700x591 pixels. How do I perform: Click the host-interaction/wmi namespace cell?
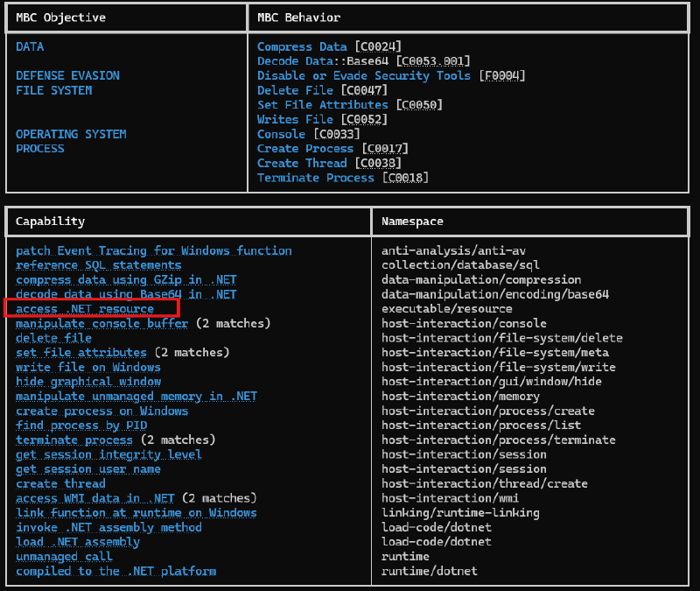point(450,498)
